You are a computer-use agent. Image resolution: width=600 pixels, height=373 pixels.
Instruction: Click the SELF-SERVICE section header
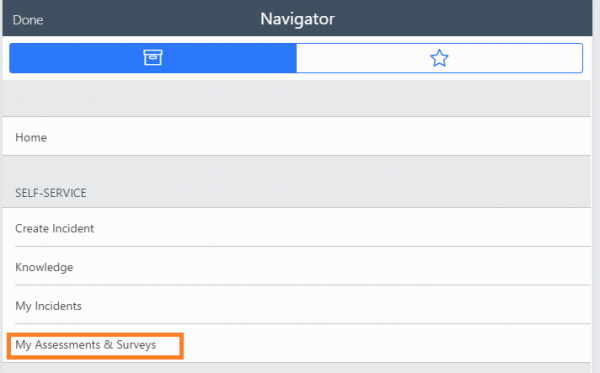coord(51,193)
